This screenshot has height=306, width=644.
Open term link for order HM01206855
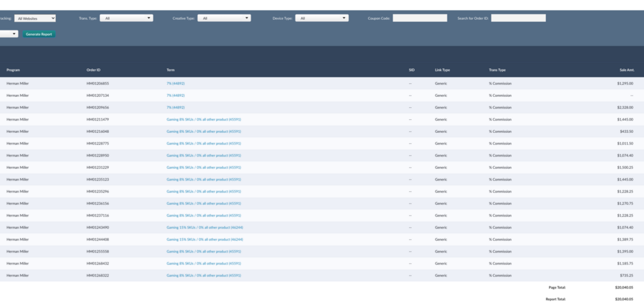coord(176,83)
